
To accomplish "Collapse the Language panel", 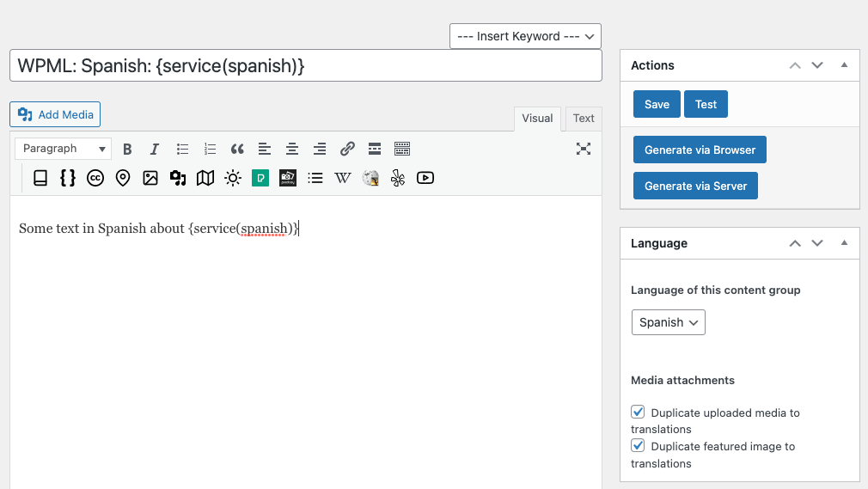I will (x=844, y=242).
